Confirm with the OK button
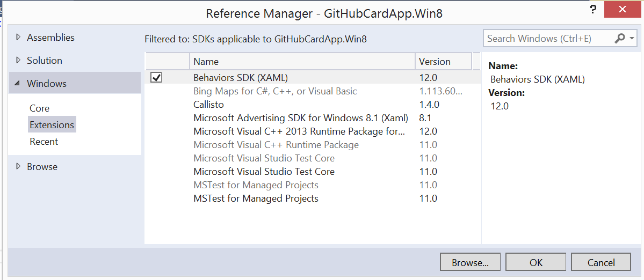The width and height of the screenshot is (644, 280). pos(536,262)
